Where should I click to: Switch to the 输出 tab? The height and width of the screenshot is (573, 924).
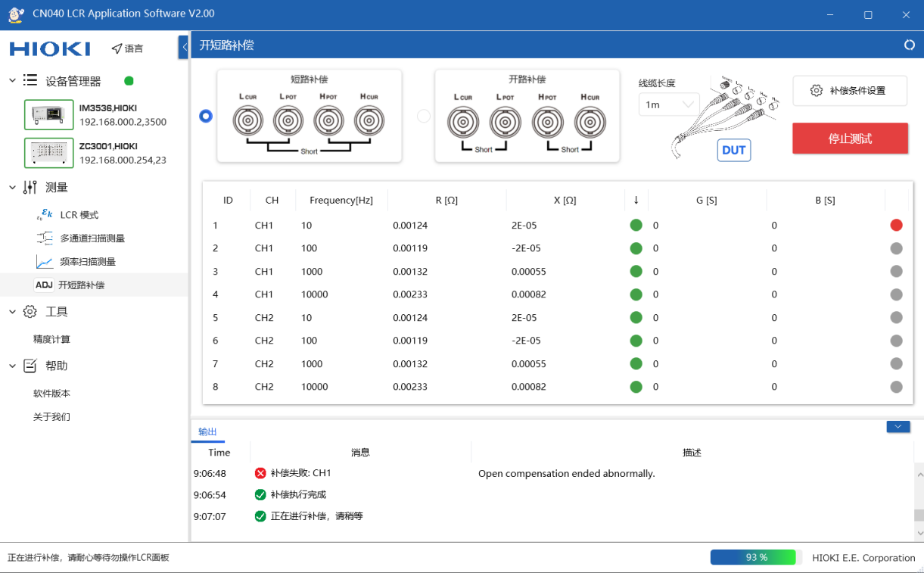tap(207, 431)
